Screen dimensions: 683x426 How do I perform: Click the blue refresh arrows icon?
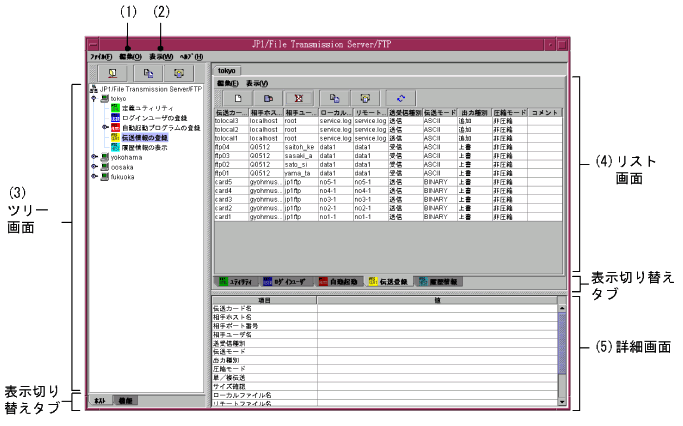(402, 99)
